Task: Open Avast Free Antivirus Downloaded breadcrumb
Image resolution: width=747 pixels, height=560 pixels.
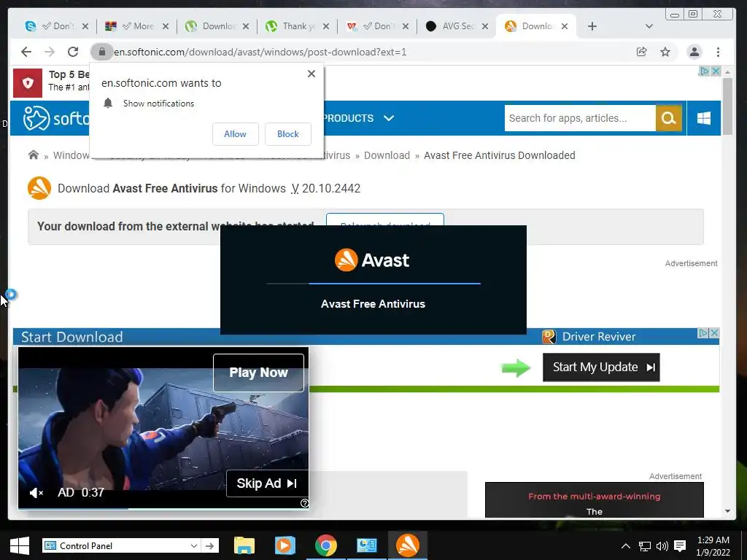Action: pyautogui.click(x=499, y=155)
